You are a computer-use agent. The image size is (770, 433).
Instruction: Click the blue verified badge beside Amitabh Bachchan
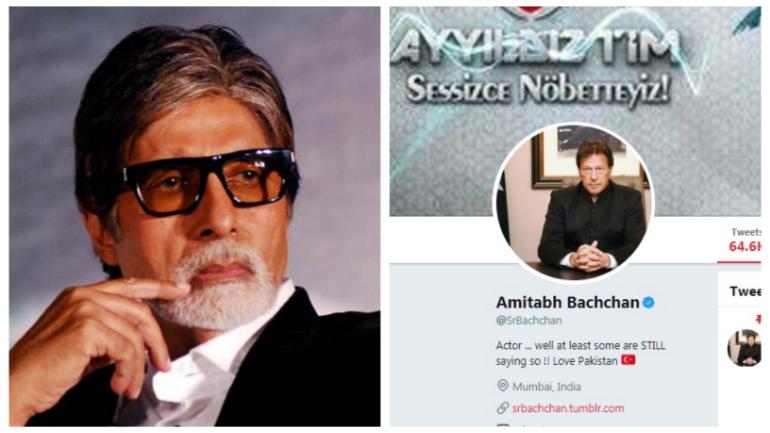tap(649, 302)
